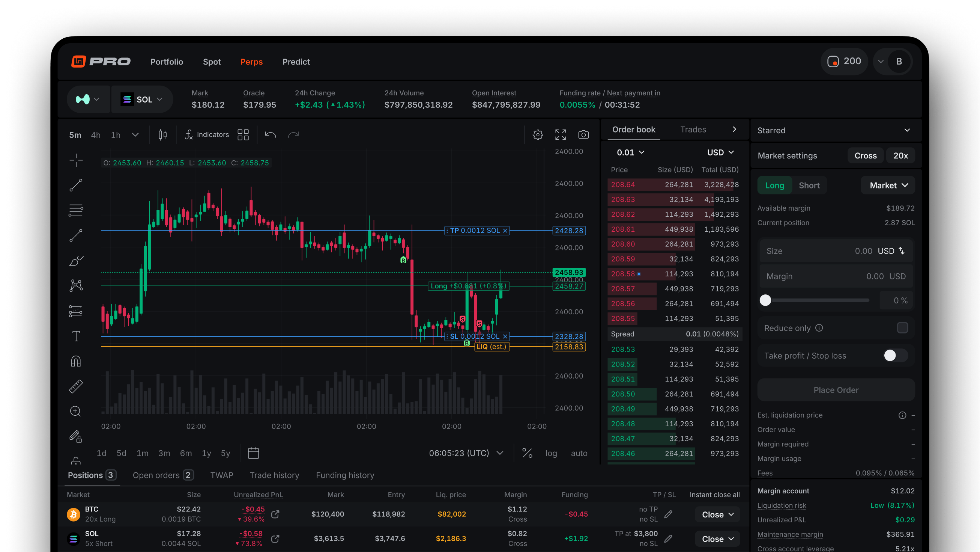Click the Cross margin mode button

coord(866,156)
